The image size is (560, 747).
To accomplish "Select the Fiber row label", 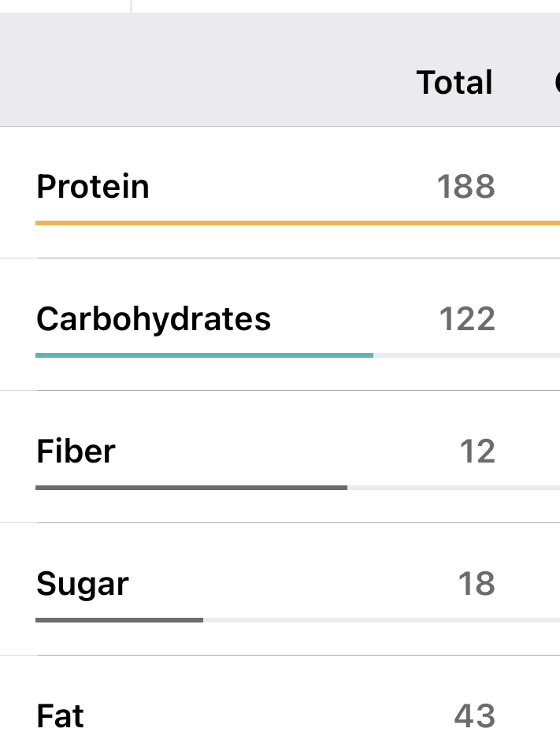I will (x=76, y=452).
